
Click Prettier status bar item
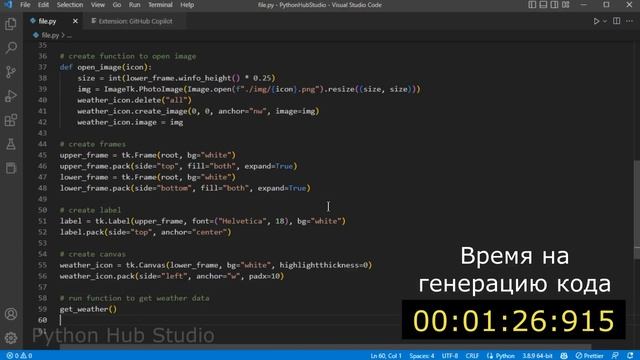tap(589, 356)
